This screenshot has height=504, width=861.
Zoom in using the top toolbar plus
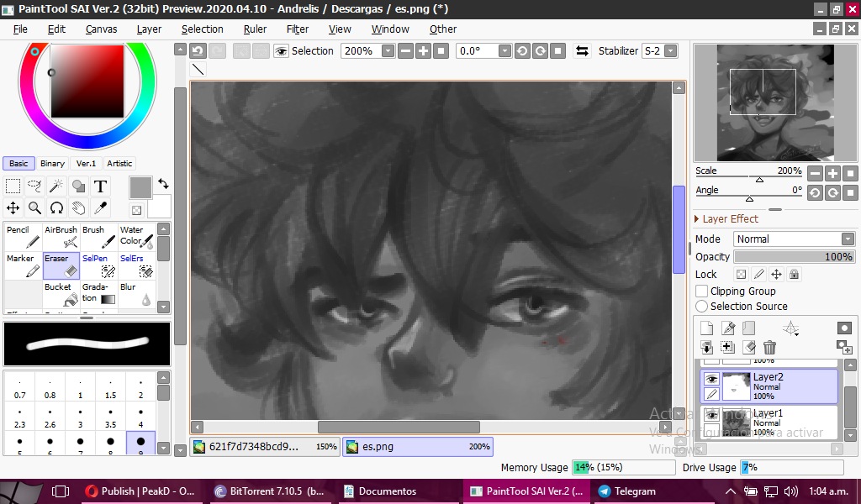point(424,51)
